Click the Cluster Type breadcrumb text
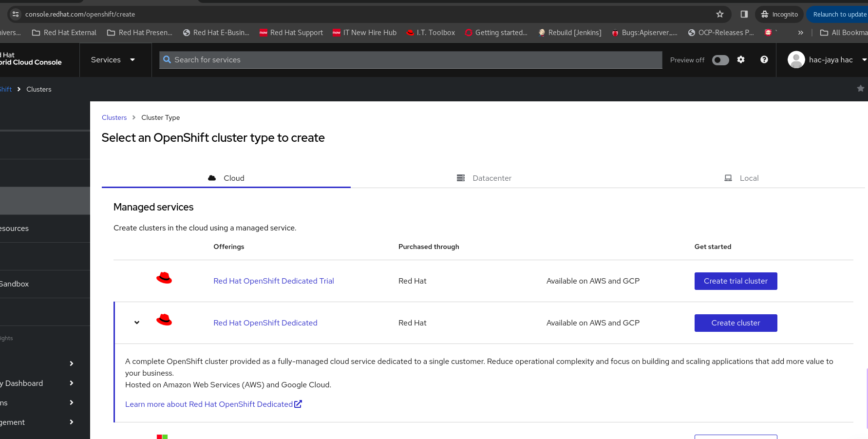Screen dimensions: 868x439 pos(160,117)
